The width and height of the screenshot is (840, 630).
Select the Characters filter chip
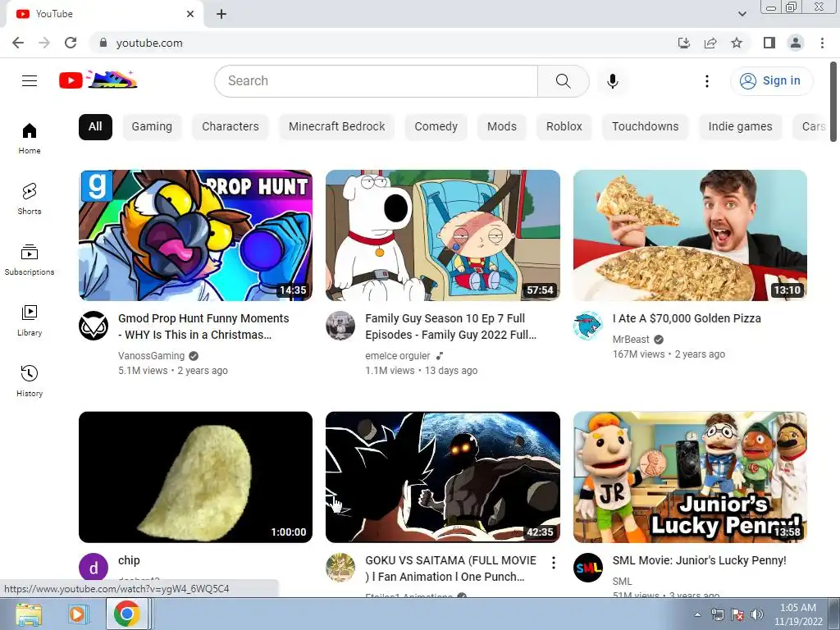click(231, 127)
